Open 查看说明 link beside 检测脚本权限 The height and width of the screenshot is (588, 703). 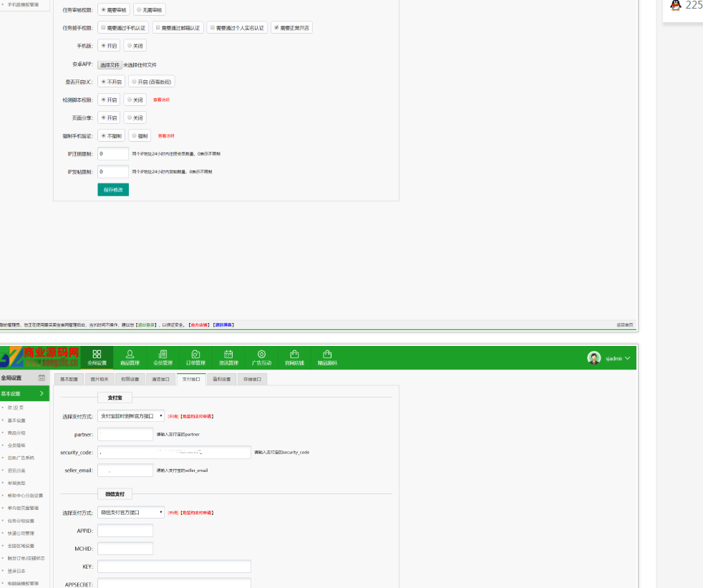coord(161,100)
